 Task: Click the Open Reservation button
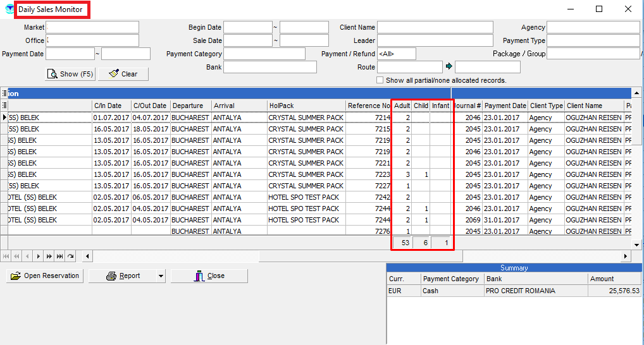[x=45, y=276]
